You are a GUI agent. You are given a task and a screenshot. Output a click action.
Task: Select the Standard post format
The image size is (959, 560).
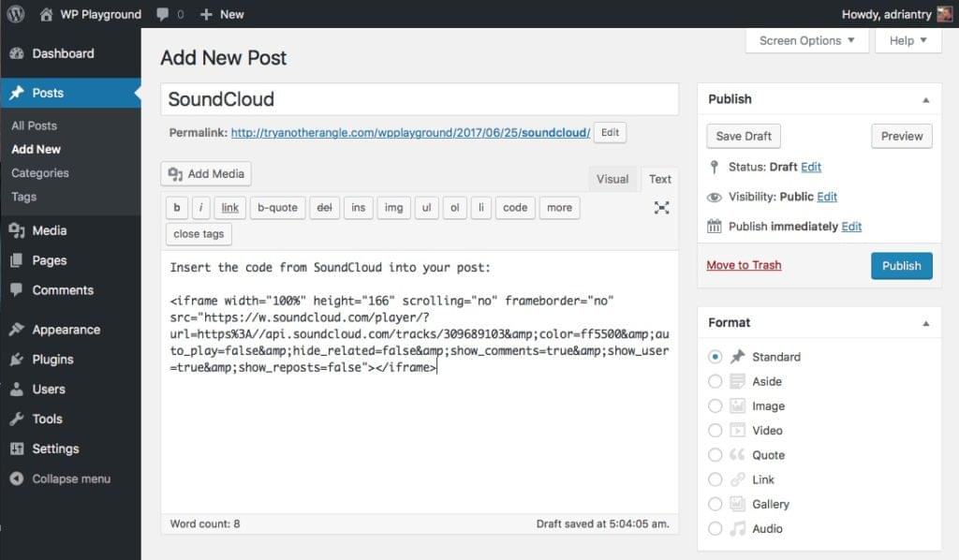tap(715, 357)
